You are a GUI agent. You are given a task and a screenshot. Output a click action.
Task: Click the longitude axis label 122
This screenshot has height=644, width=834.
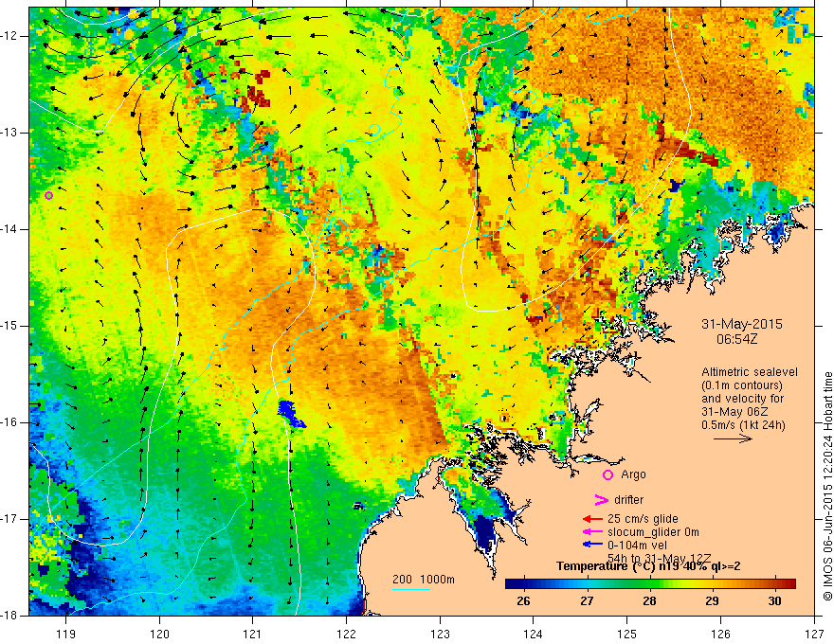coord(346,634)
